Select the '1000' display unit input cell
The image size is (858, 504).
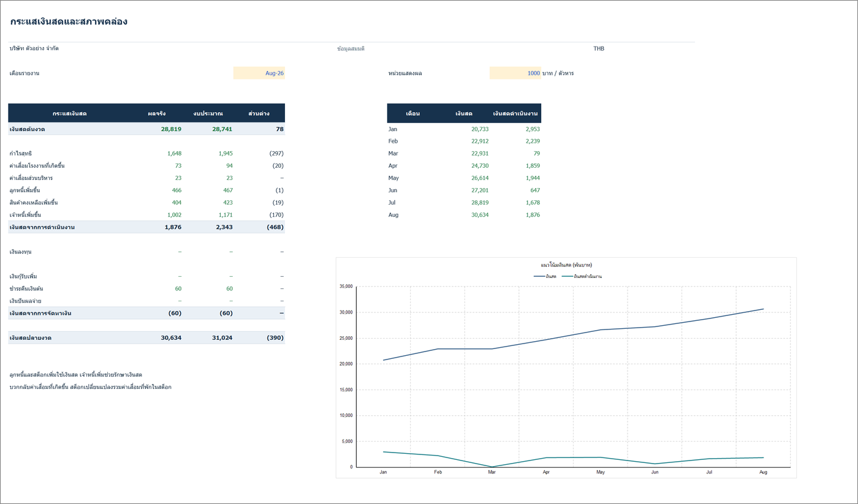(515, 73)
